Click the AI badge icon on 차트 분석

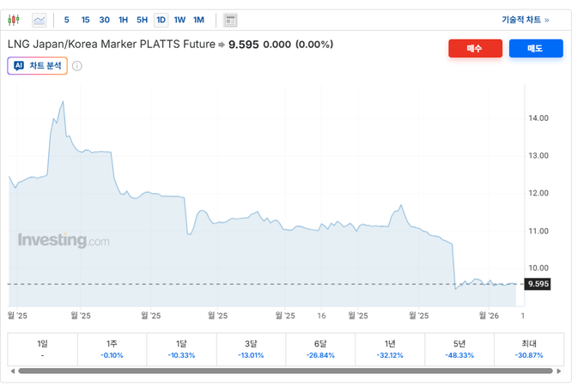pos(19,66)
